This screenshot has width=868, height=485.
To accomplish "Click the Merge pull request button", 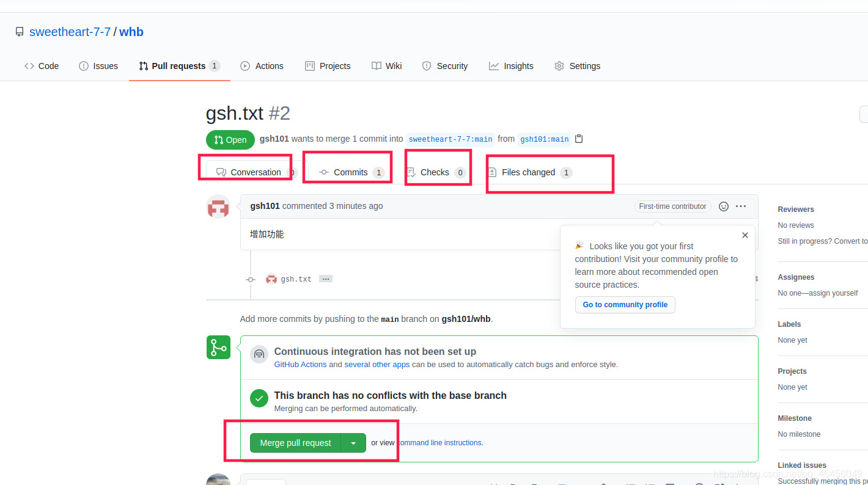I will (295, 443).
